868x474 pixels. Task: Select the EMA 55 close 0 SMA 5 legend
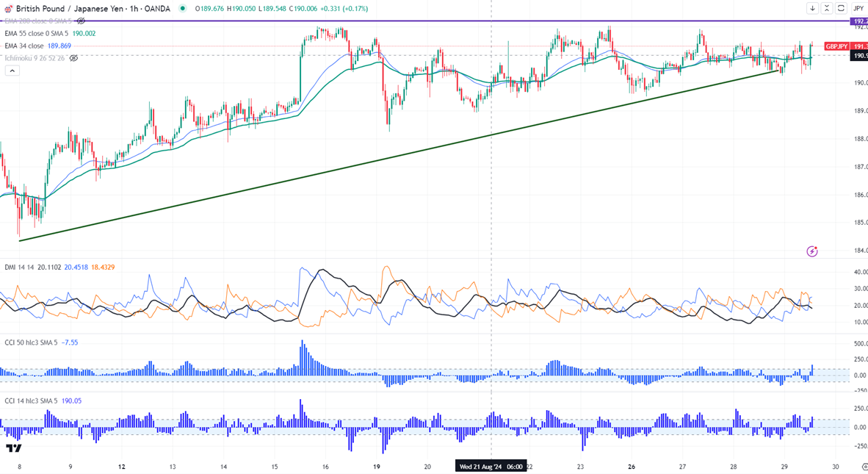pyautogui.click(x=37, y=33)
